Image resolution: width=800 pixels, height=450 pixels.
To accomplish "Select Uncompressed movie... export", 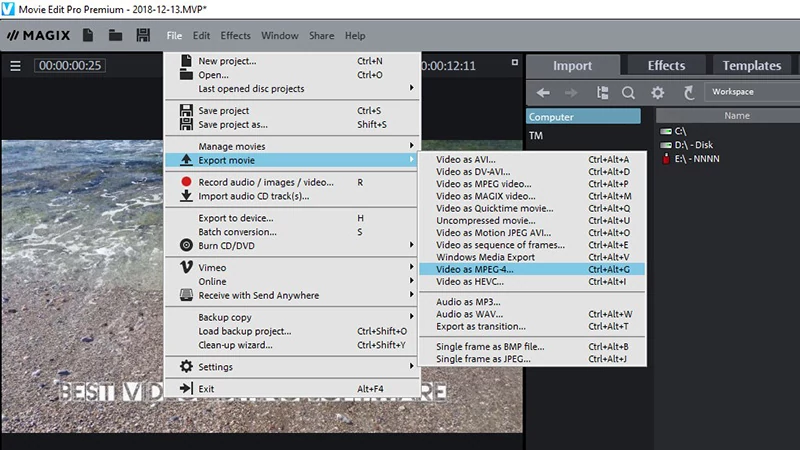I will click(x=532, y=220).
